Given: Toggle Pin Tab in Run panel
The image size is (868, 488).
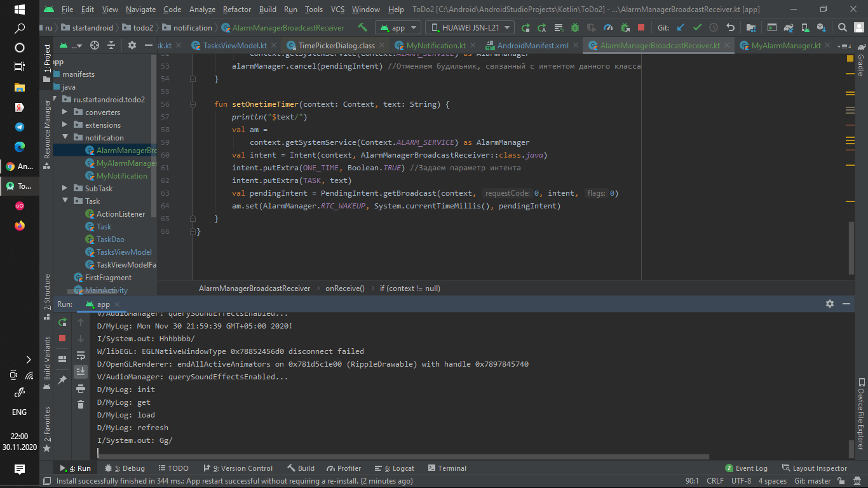Looking at the screenshot, I should coord(62,380).
